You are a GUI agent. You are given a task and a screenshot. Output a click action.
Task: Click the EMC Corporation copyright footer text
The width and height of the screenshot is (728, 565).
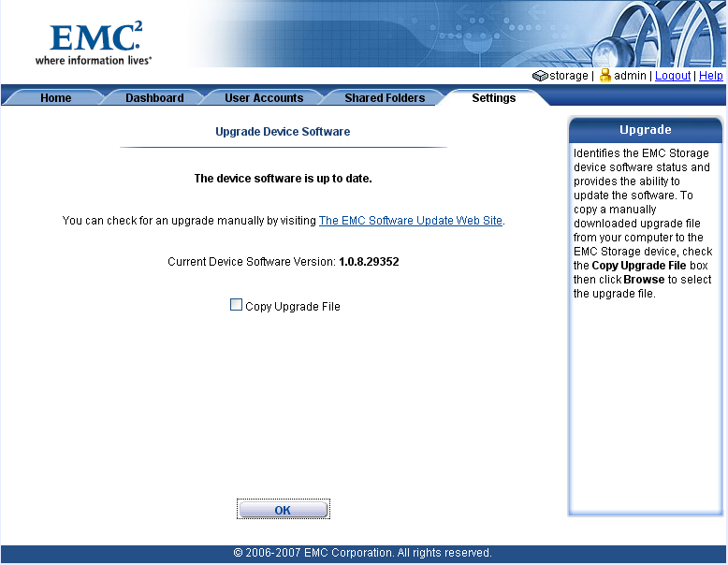(363, 553)
